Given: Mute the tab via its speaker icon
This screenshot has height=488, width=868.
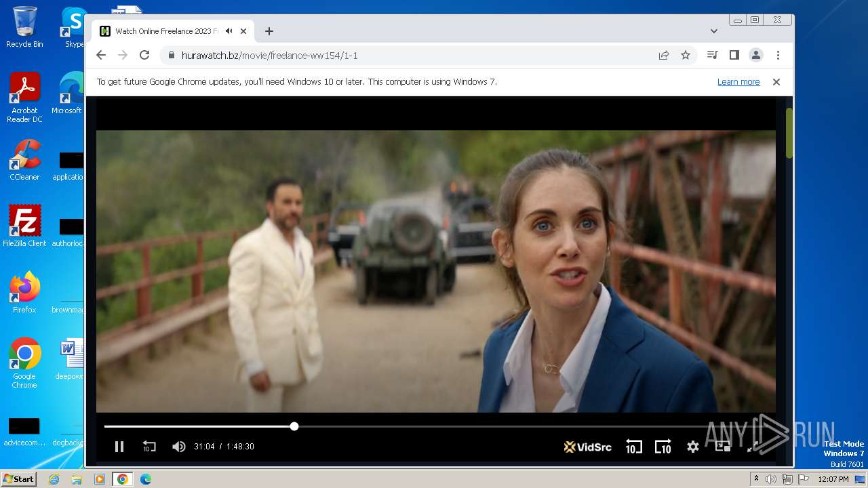Looking at the screenshot, I should click(229, 31).
